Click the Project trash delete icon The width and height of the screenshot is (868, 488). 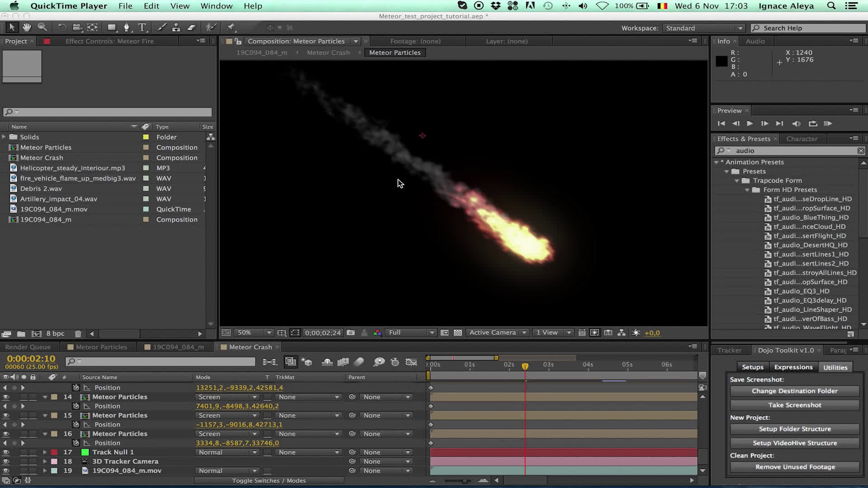(78, 334)
